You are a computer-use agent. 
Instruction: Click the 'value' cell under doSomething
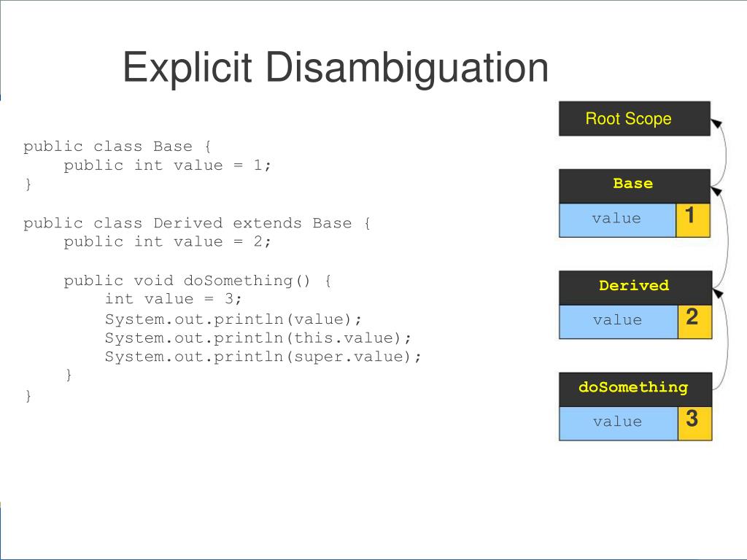pyautogui.click(x=619, y=424)
